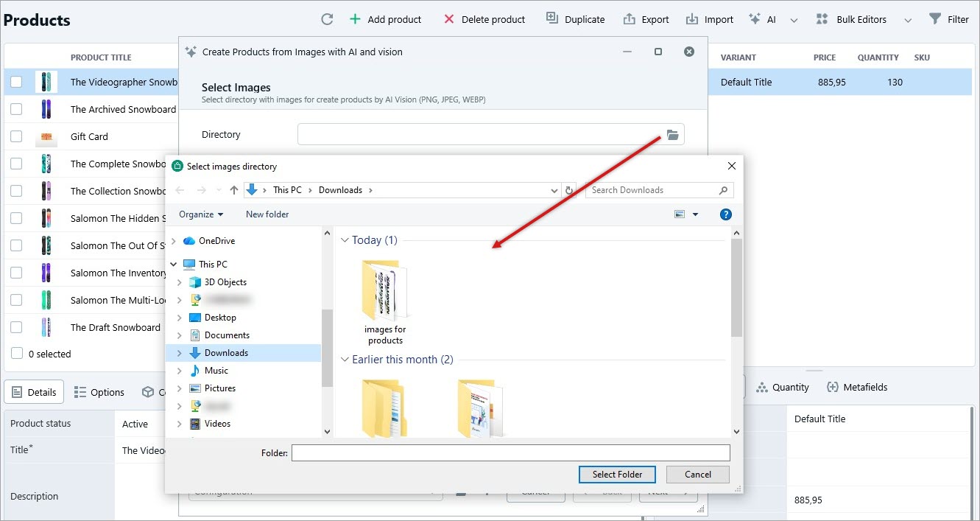The width and height of the screenshot is (980, 521).
Task: Open the folder browse icon beside Directory field
Action: click(672, 134)
